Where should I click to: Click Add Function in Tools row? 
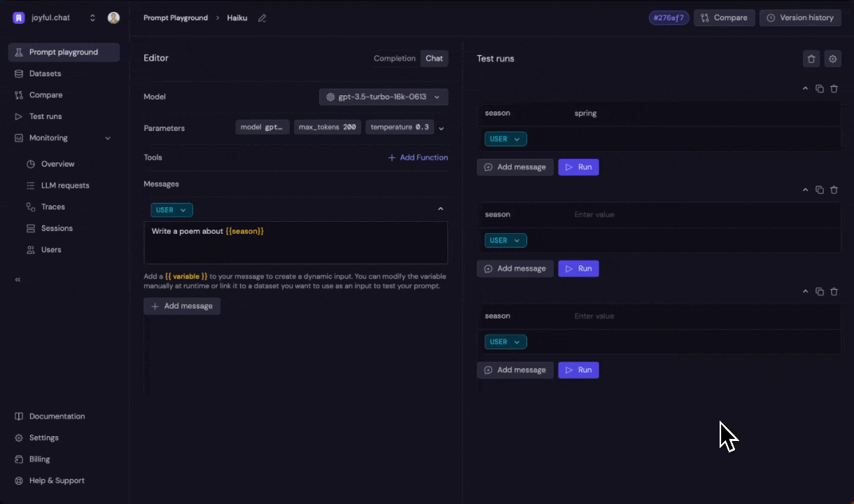tap(418, 157)
